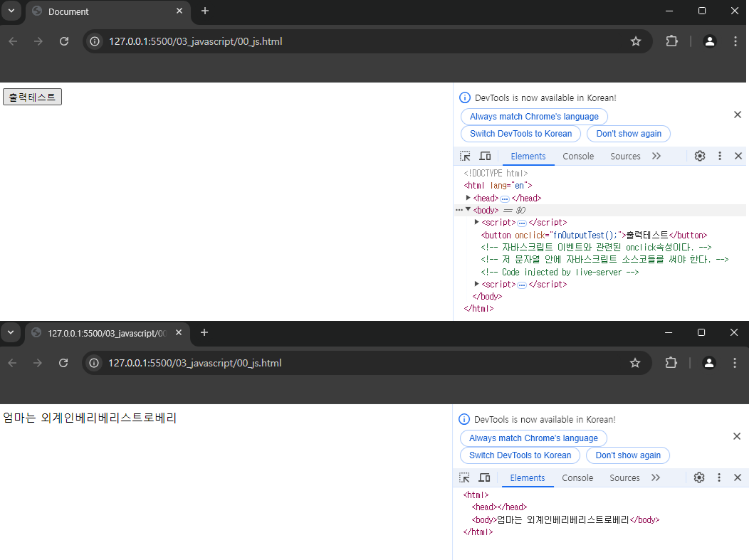749x560 pixels.
Task: Reload page in the bottom browser window
Action: (x=63, y=364)
